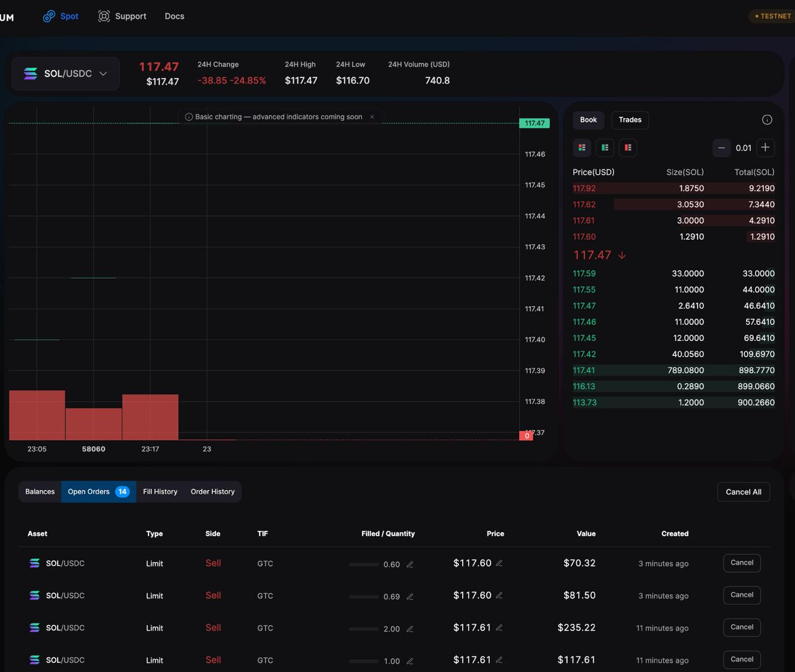Click the Filled / Quantity column header
Image resolution: width=795 pixels, height=672 pixels.
[x=388, y=534]
